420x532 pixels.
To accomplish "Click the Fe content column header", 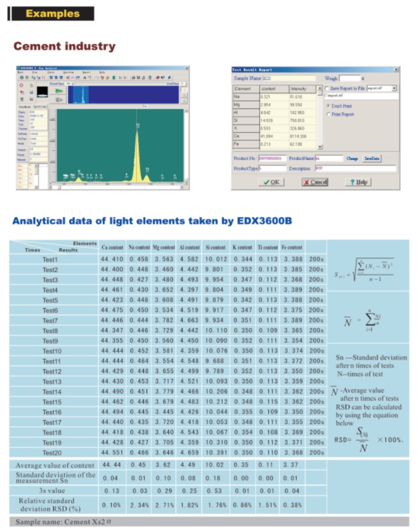I will pyautogui.click(x=292, y=247).
